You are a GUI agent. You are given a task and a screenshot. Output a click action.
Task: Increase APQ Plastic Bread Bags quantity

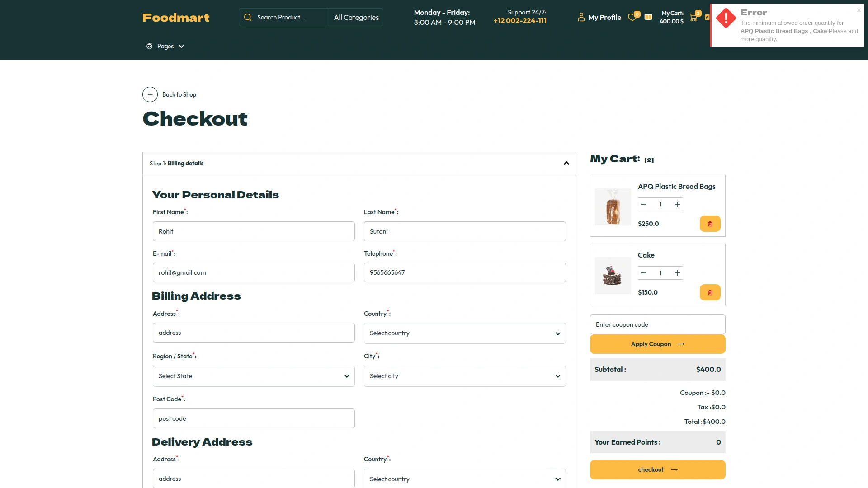point(677,204)
